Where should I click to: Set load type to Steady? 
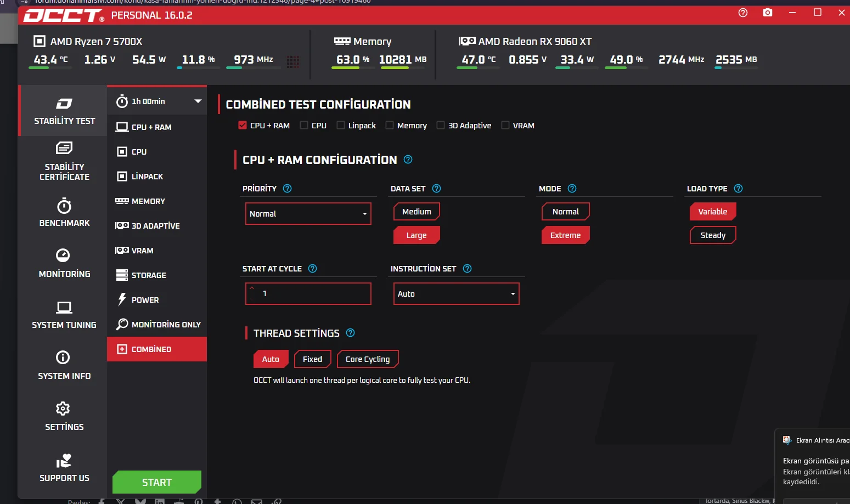[x=713, y=235]
